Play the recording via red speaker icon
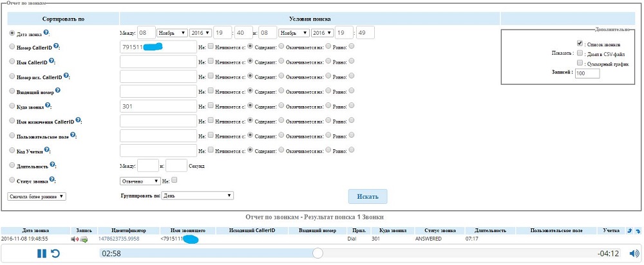 point(75,239)
